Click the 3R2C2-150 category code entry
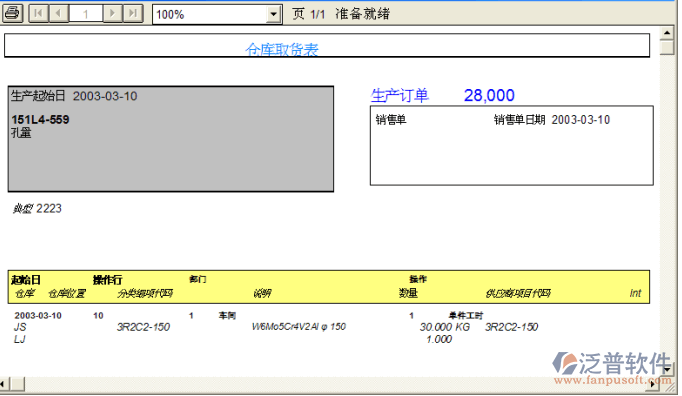Image resolution: width=682 pixels, height=396 pixels. 143,327
